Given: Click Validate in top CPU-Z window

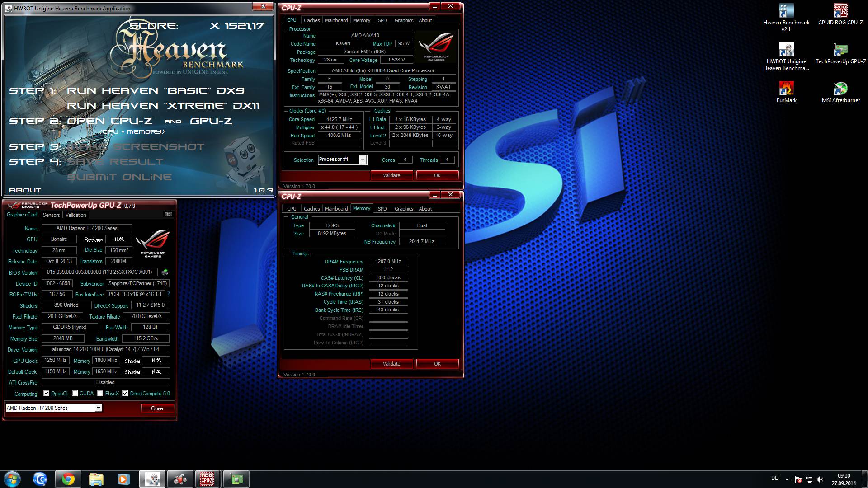Looking at the screenshot, I should [x=392, y=175].
